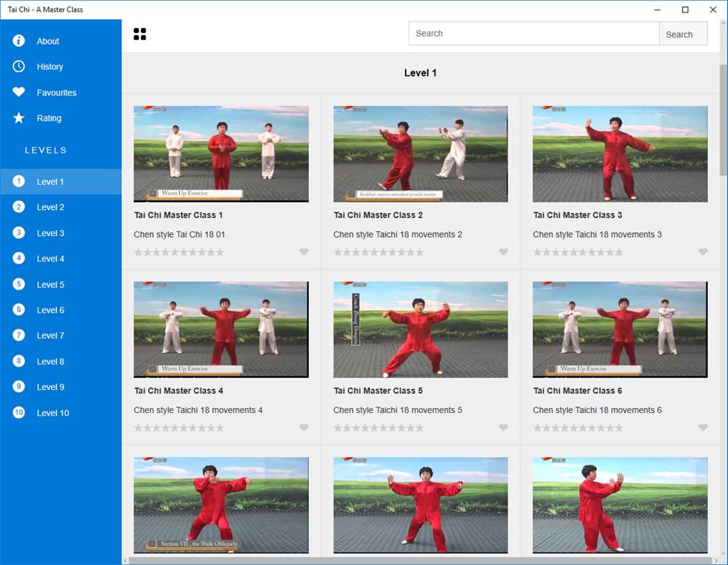Click the Search text input field
The image size is (728, 565).
534,33
